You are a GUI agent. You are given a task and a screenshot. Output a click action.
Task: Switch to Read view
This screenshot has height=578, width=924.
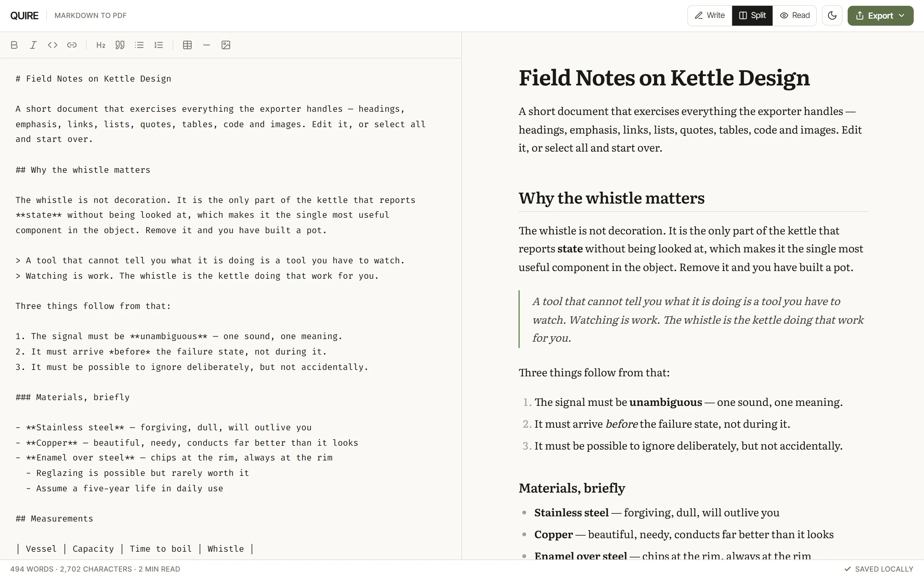[795, 16]
